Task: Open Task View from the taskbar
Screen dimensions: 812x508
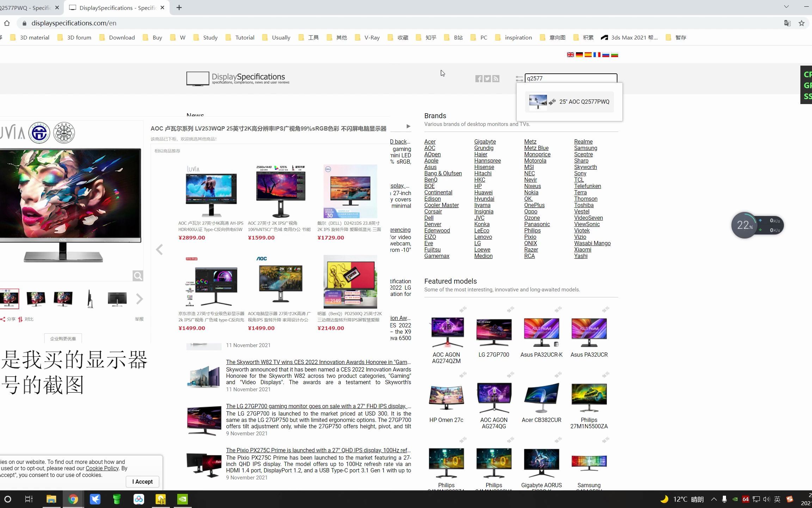Action: (29, 499)
